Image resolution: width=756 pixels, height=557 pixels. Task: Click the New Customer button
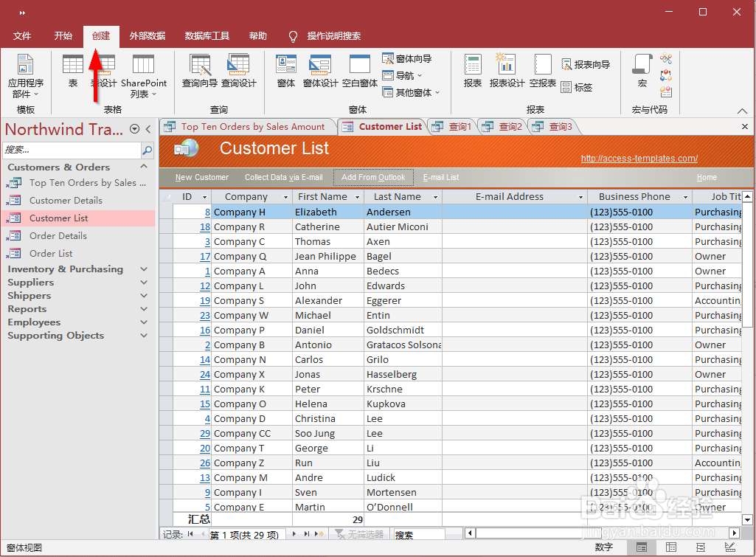(x=202, y=178)
